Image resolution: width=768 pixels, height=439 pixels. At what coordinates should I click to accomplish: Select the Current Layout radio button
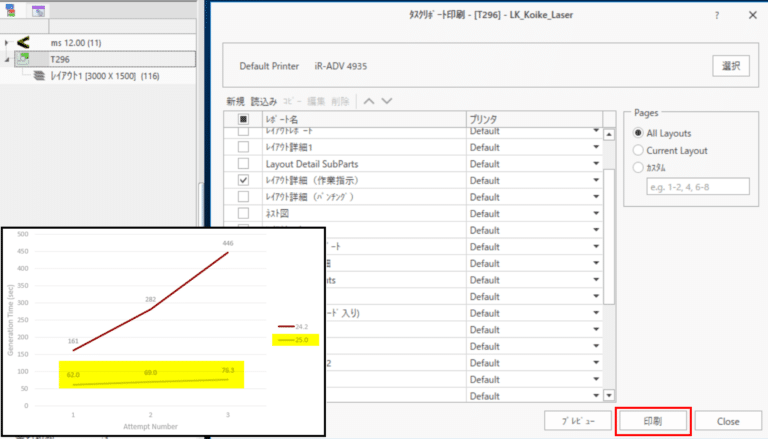pyautogui.click(x=638, y=150)
